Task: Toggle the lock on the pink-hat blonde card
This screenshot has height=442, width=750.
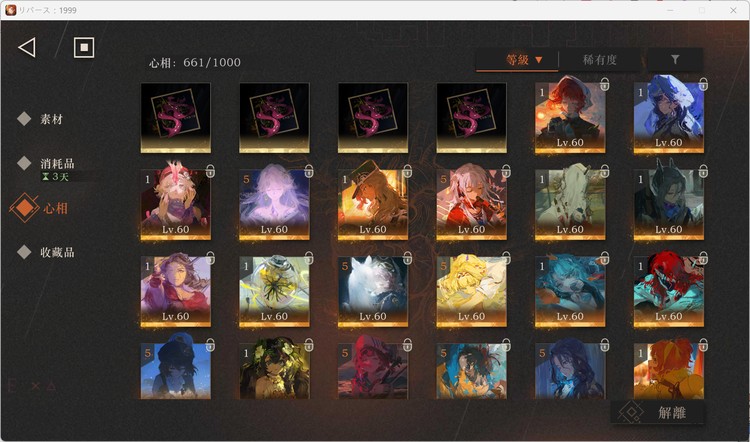Action: point(210,171)
